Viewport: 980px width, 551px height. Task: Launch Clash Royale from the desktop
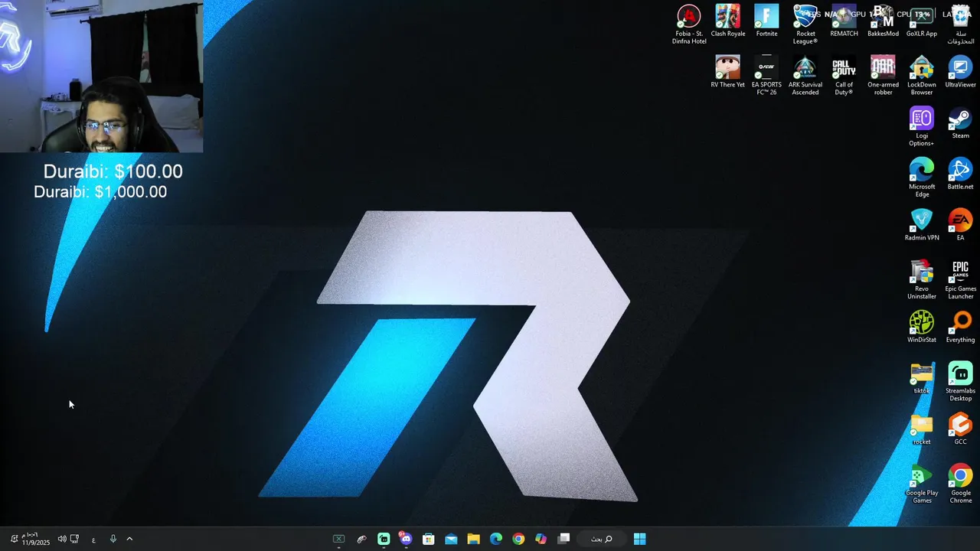click(x=728, y=21)
